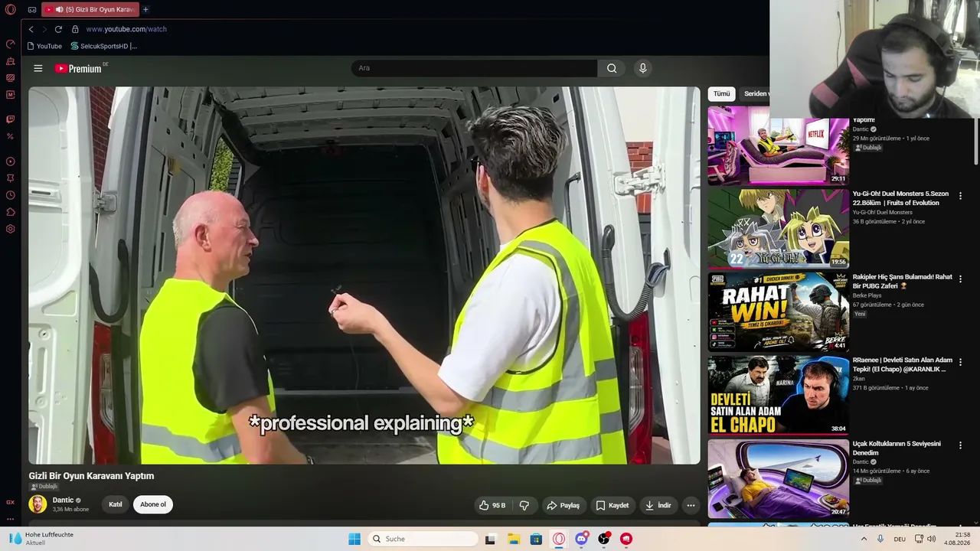Click the address bar URL
The height and width of the screenshot is (551, 980).
click(x=126, y=29)
